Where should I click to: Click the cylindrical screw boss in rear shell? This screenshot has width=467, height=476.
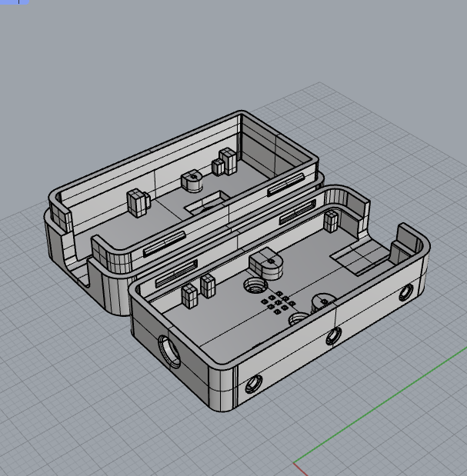(192, 181)
